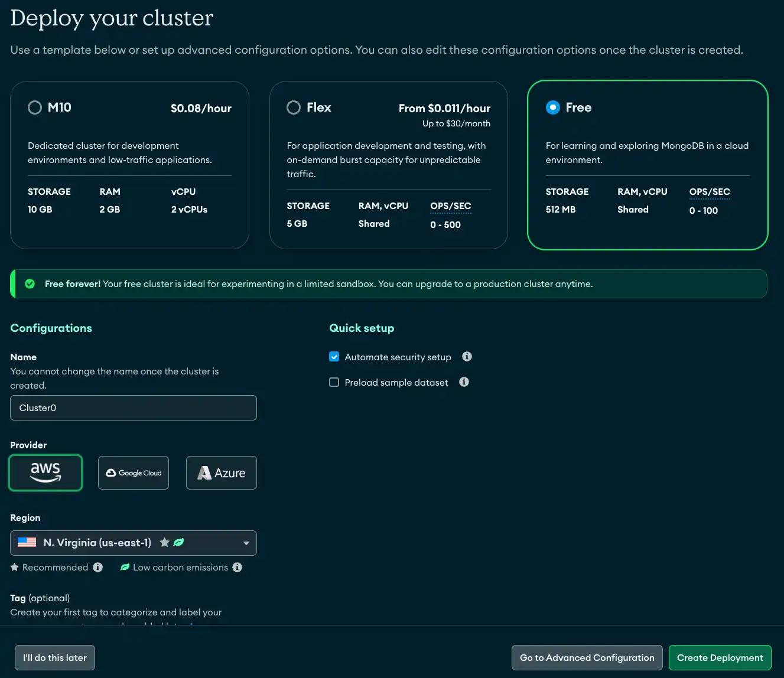Select the M10 cluster tier radio button
784x678 pixels.
tap(34, 107)
